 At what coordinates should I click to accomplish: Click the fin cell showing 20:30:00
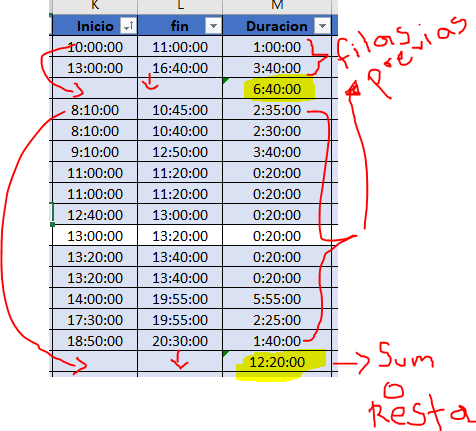(x=180, y=341)
